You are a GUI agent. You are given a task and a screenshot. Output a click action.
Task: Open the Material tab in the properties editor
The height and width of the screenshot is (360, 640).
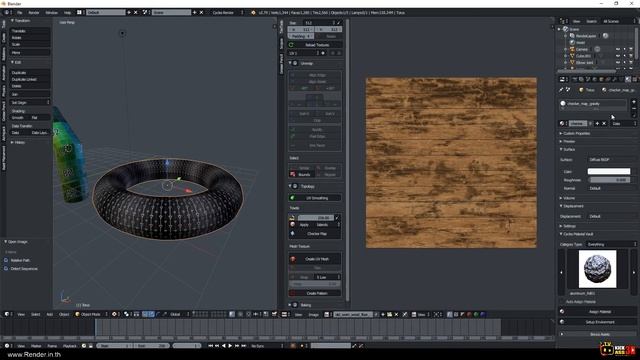(628, 79)
